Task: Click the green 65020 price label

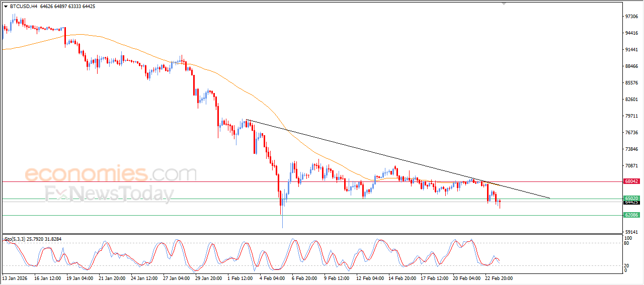Action: coord(631,199)
